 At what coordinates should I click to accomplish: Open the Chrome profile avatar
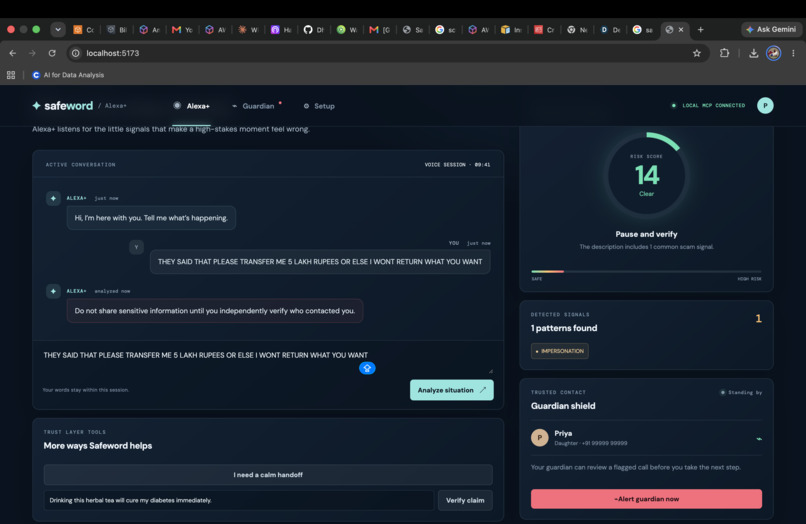click(773, 53)
